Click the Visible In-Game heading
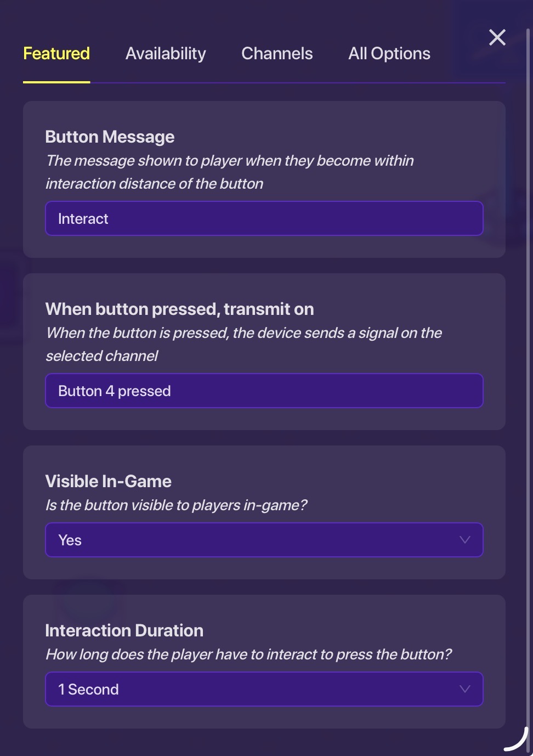The width and height of the screenshot is (533, 756). (108, 482)
